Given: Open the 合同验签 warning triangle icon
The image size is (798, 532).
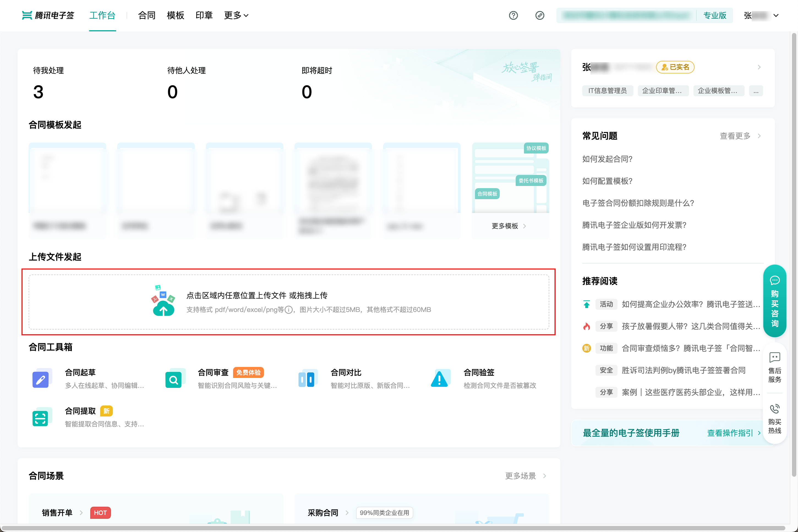Looking at the screenshot, I should 440,379.
